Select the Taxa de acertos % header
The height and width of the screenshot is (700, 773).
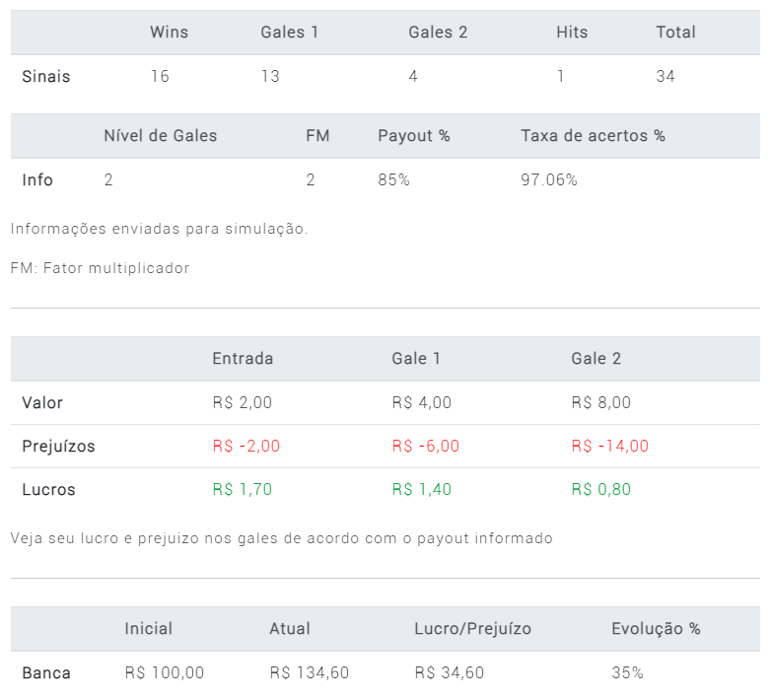point(594,136)
